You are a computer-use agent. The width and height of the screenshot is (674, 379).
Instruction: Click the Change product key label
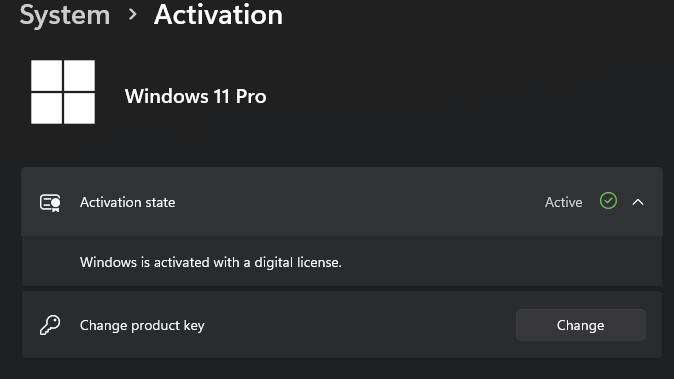pos(142,326)
